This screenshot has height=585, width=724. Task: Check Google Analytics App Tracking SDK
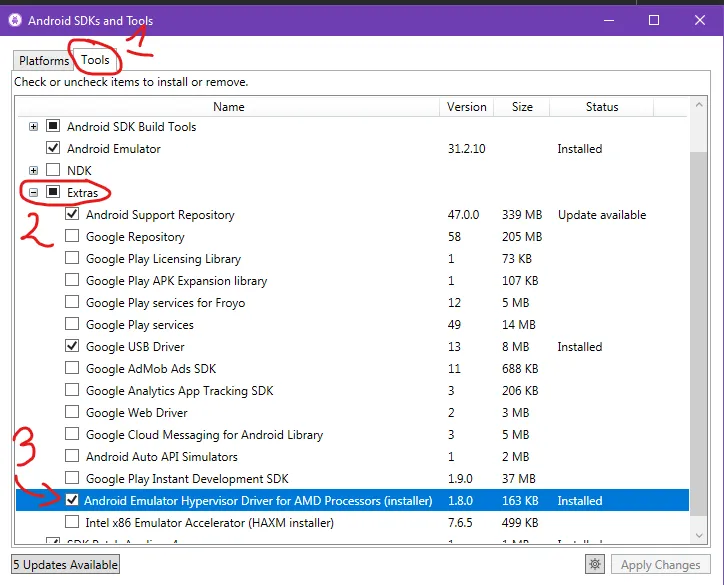click(72, 390)
